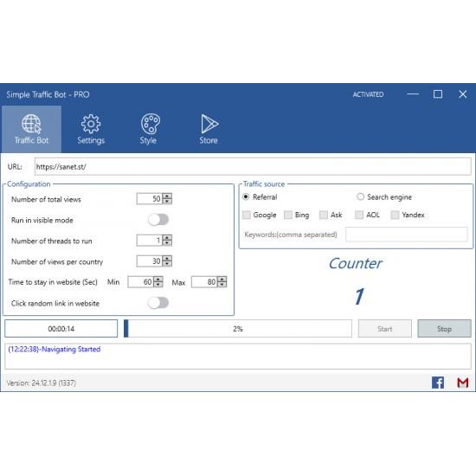
Task: Toggle Run in visible mode switch
Action: tap(158, 220)
